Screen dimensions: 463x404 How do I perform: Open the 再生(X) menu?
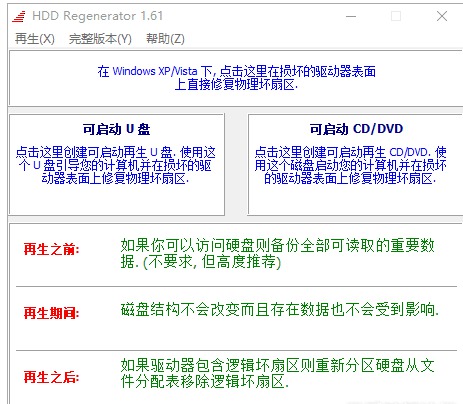[35, 39]
